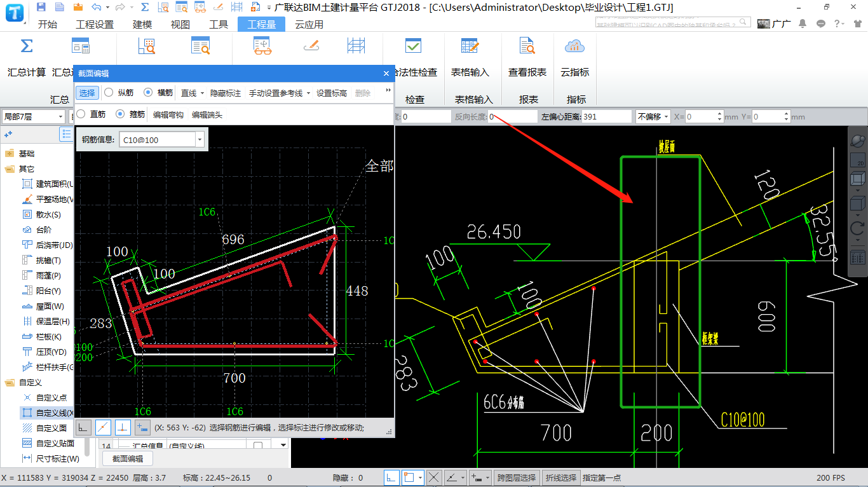Click the orbit sphere icon in right toolbar

(x=857, y=140)
